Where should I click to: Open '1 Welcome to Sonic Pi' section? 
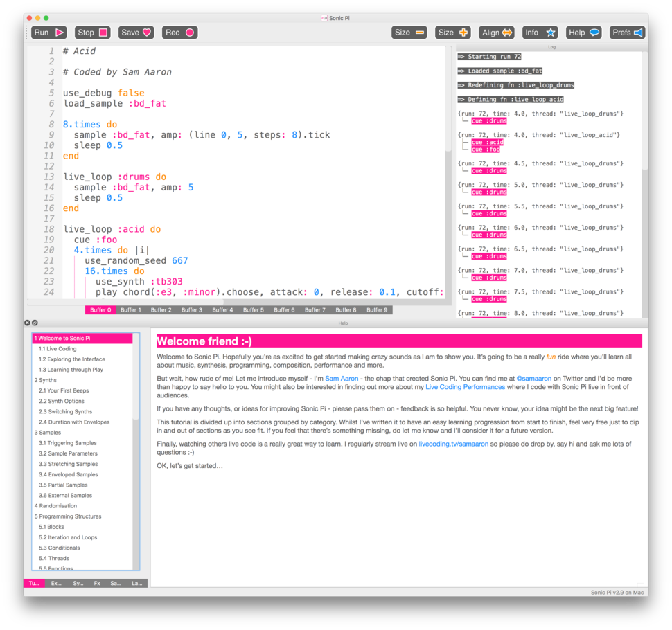(x=82, y=339)
